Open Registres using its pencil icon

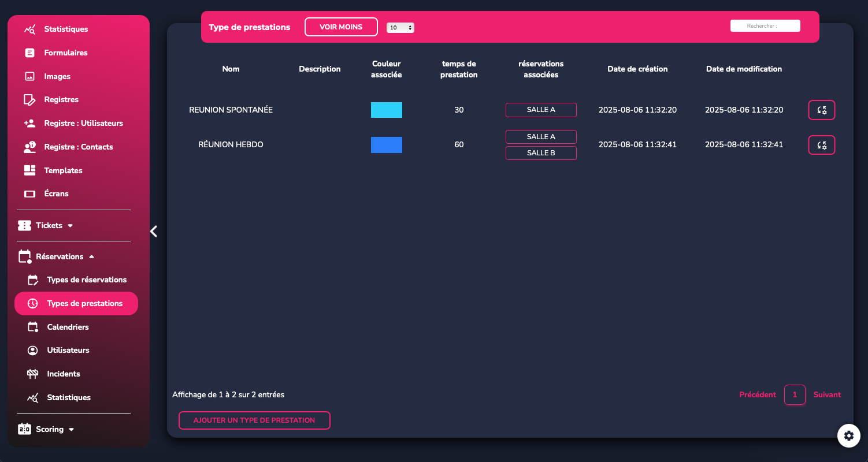pyautogui.click(x=30, y=100)
